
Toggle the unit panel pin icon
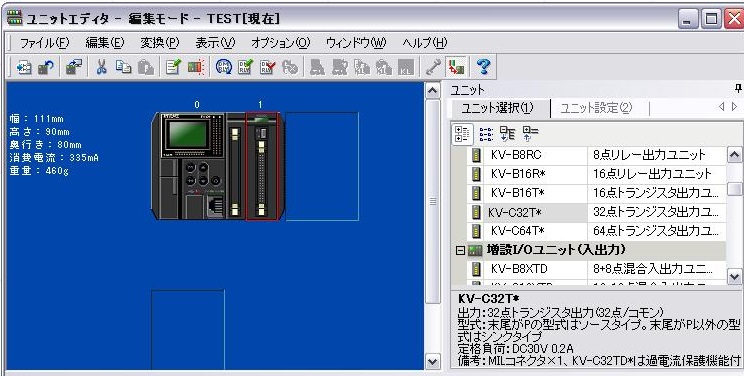[738, 88]
